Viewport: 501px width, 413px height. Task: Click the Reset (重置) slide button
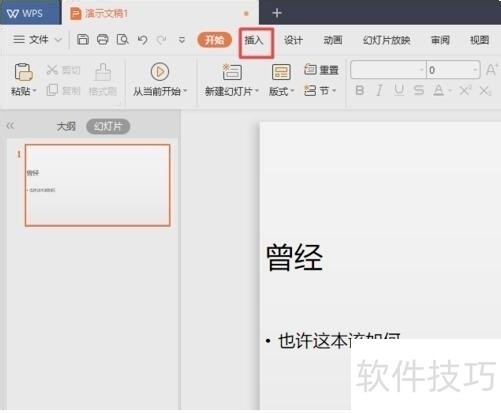(x=321, y=70)
